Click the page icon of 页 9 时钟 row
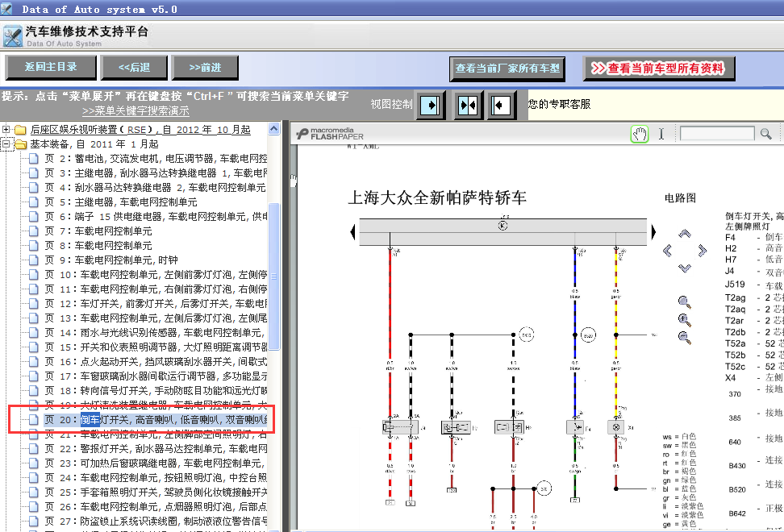This screenshot has width=784, height=532. [34, 260]
